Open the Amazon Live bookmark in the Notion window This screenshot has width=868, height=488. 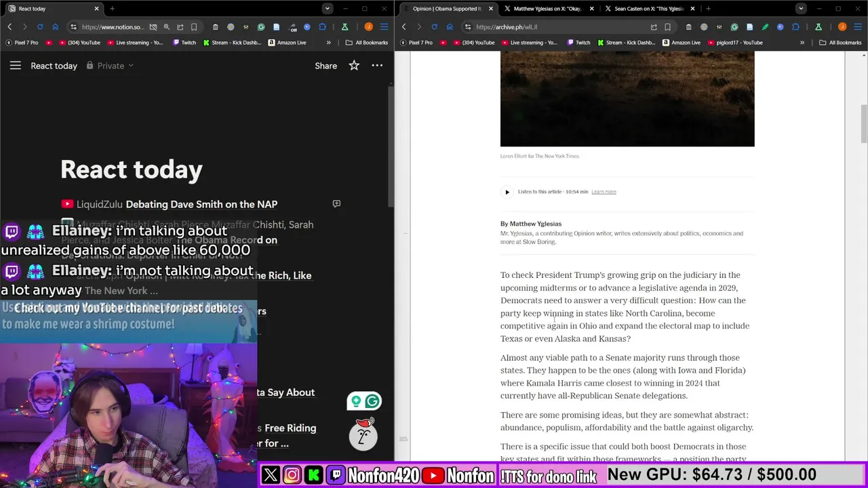coord(288,43)
